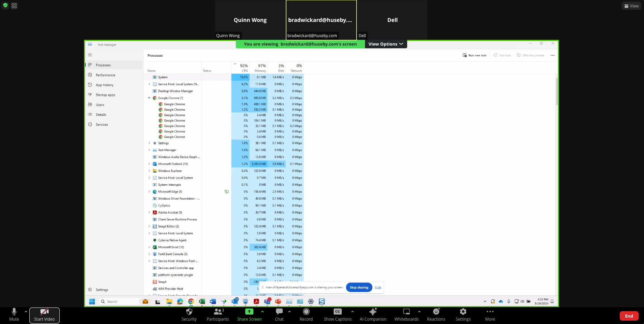The image size is (644, 324).
Task: Click Run new task
Action: click(475, 55)
